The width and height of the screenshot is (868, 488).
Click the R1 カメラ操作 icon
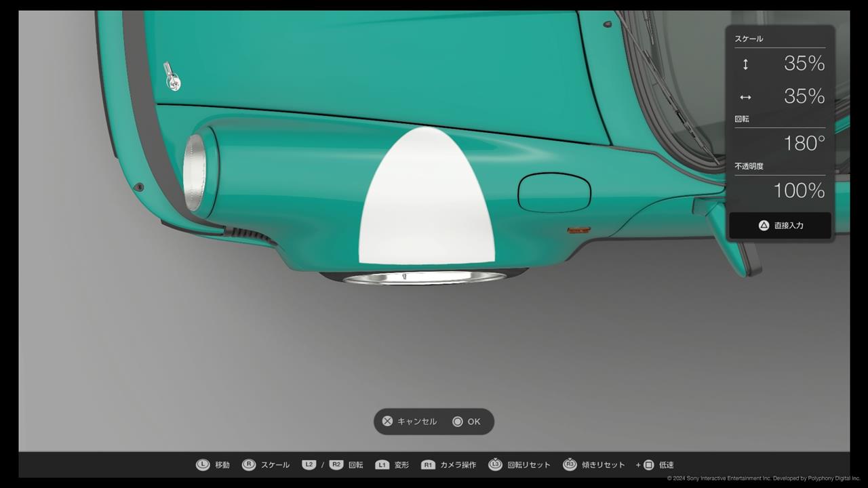pos(428,465)
